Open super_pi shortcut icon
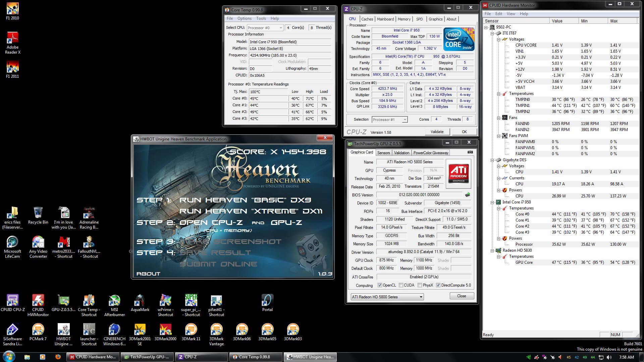Screen dimensions: 644x362 tap(191, 305)
